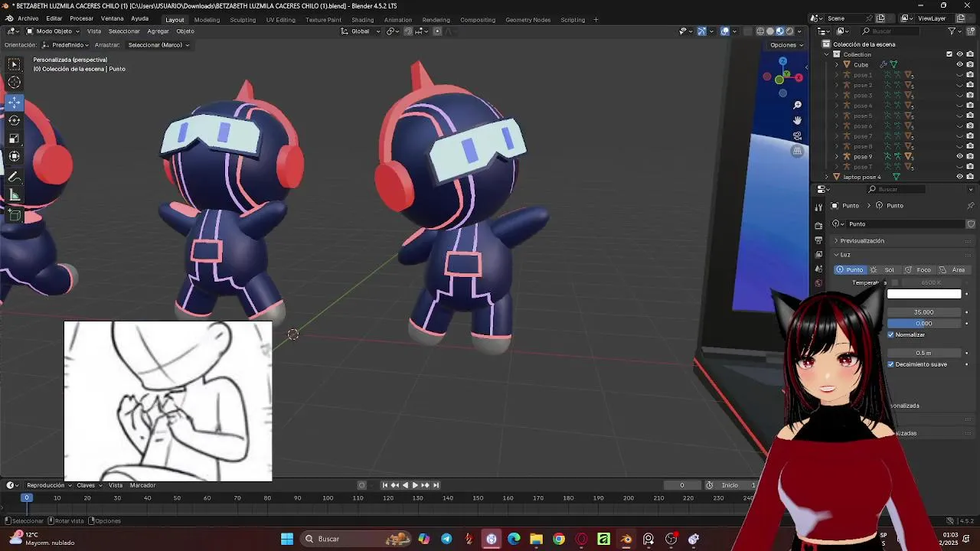Toggle the Normalizar checkbox
This screenshot has height=551, width=980.
891,335
